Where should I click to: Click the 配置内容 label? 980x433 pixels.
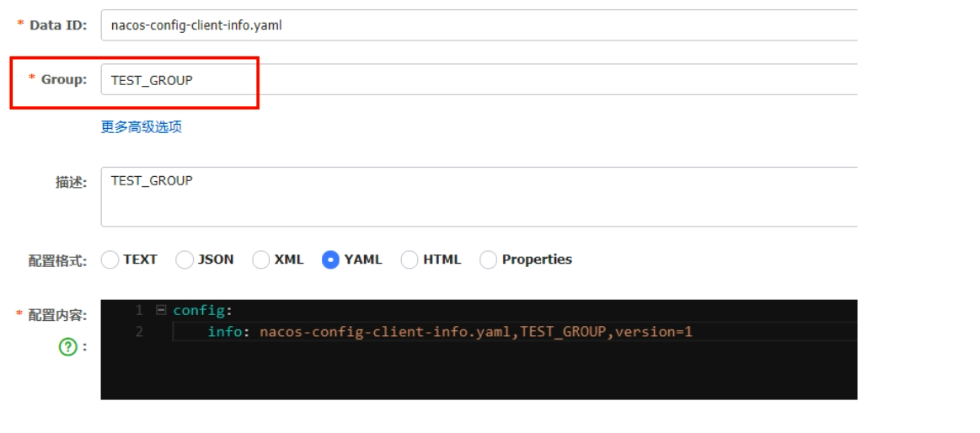pos(57,315)
